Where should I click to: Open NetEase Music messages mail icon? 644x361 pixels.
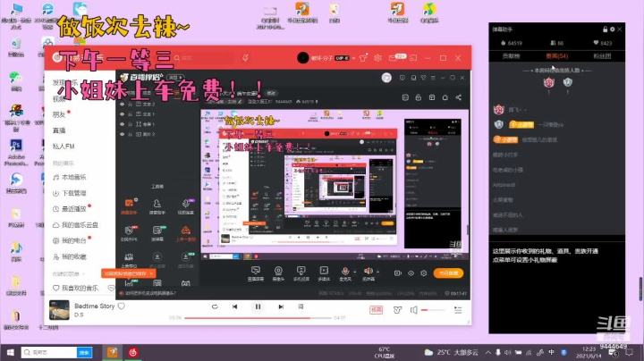[393, 58]
